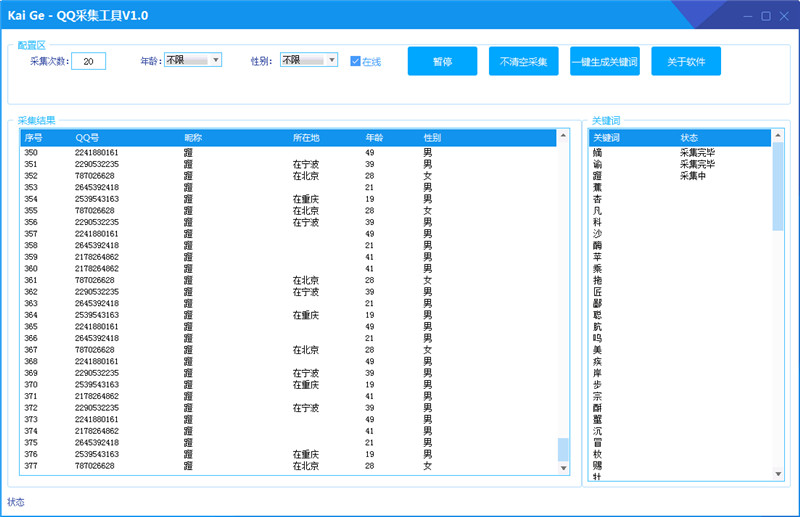The height and width of the screenshot is (517, 800).
Task: Click the 关键词 column header
Action: coord(607,138)
